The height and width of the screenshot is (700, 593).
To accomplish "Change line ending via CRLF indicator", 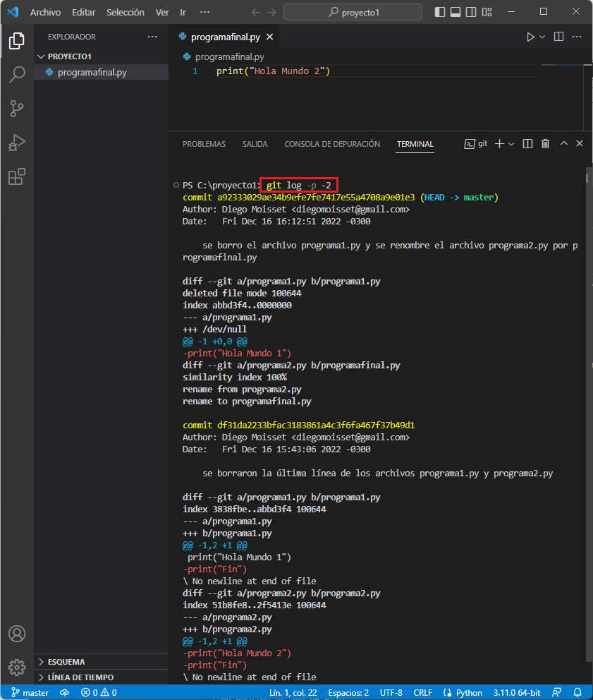I will pyautogui.click(x=422, y=693).
